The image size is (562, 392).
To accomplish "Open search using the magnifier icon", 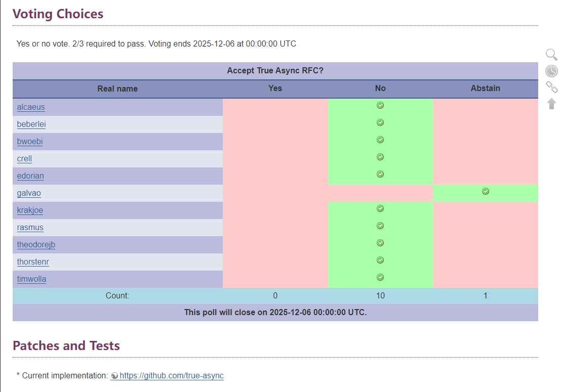I will tap(551, 54).
